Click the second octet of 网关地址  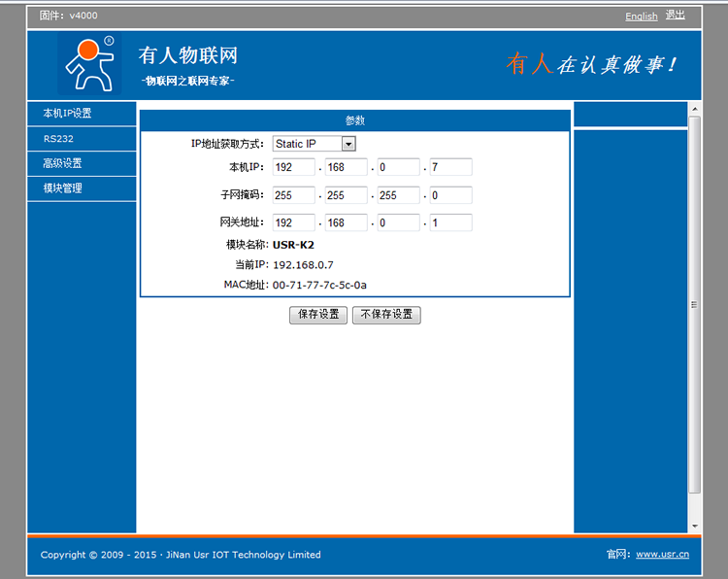[347, 222]
